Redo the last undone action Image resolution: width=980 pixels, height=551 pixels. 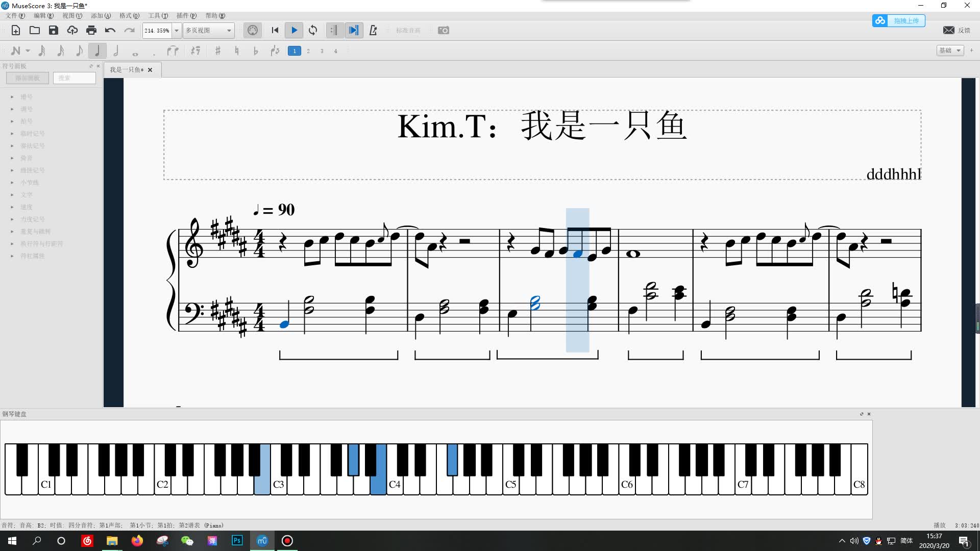pos(129,30)
